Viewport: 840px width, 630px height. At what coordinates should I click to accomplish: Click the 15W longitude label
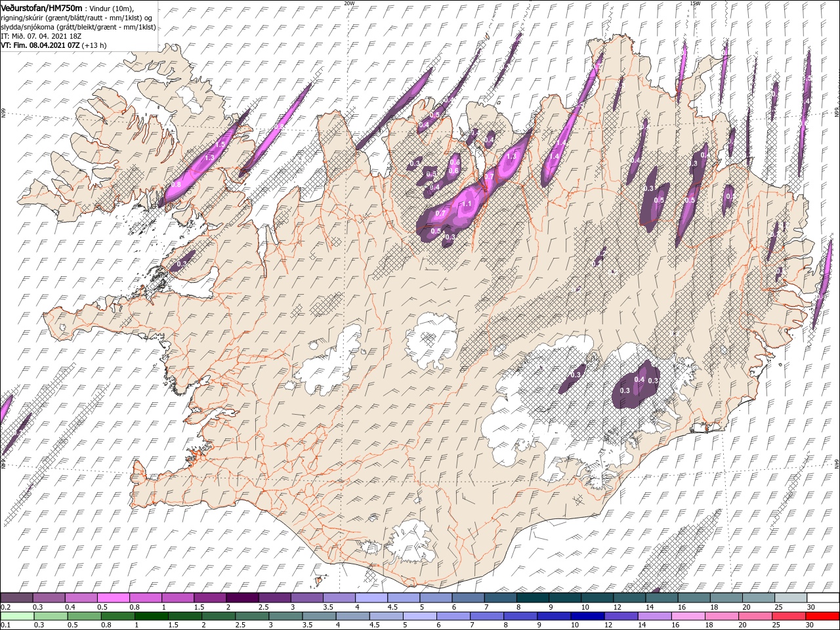694,3
